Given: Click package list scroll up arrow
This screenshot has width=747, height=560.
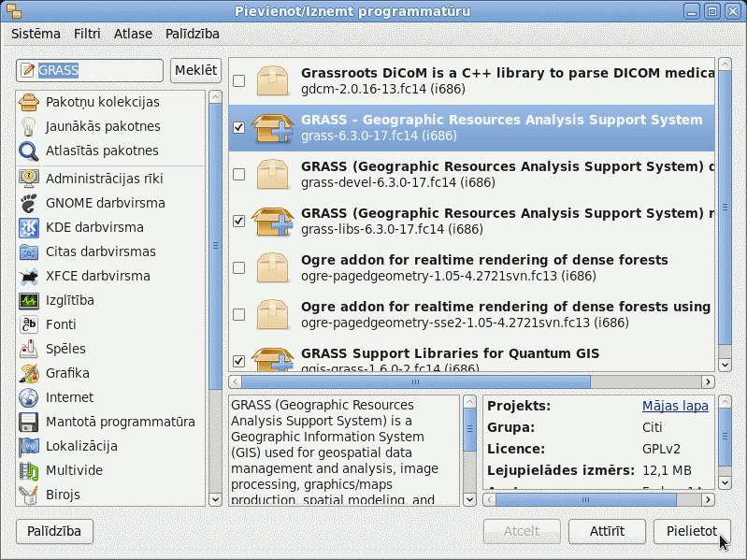Looking at the screenshot, I should point(725,65).
